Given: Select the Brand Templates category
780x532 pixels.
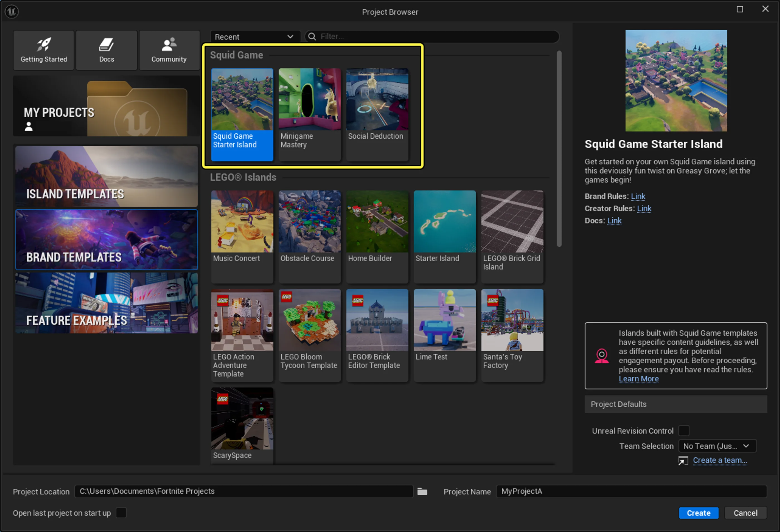Looking at the screenshot, I should click(x=106, y=240).
